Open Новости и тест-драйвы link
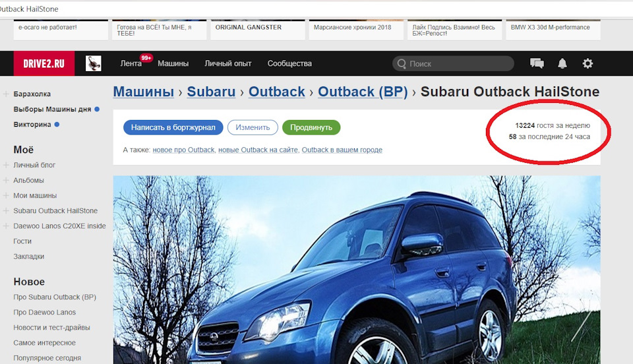The height and width of the screenshot is (364, 633). click(51, 328)
